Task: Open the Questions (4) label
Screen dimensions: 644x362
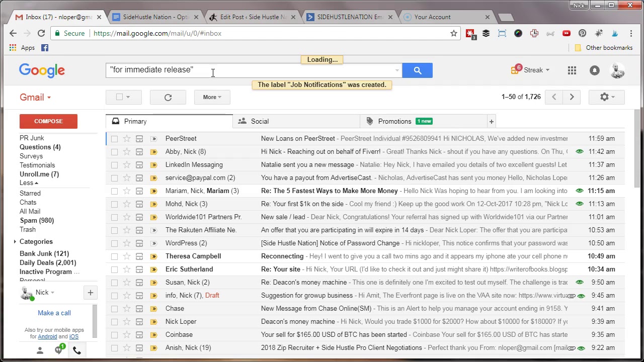Action: click(x=40, y=147)
